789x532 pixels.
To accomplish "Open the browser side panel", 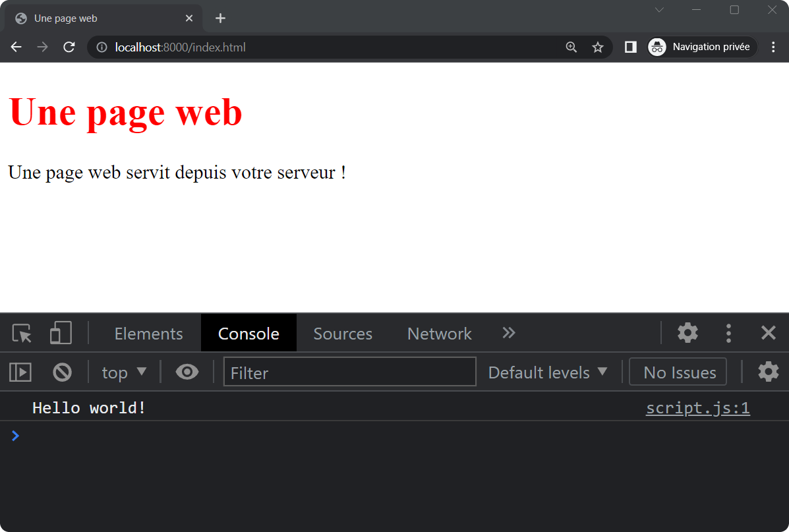I will coord(631,47).
